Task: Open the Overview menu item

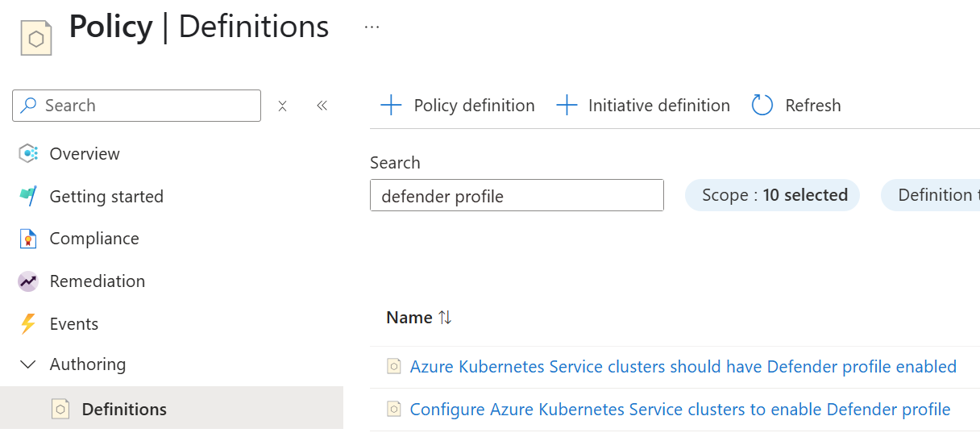Action: (85, 154)
